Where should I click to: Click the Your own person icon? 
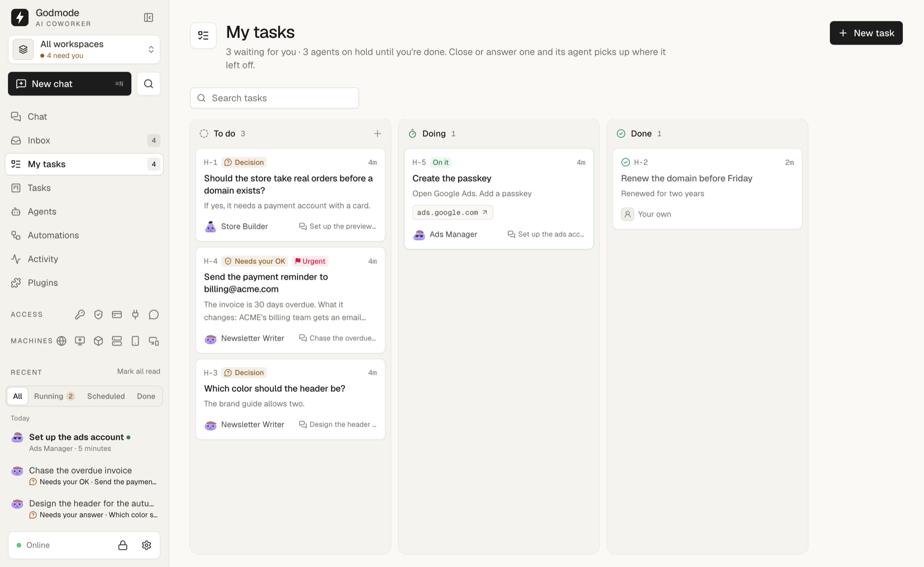pos(627,214)
